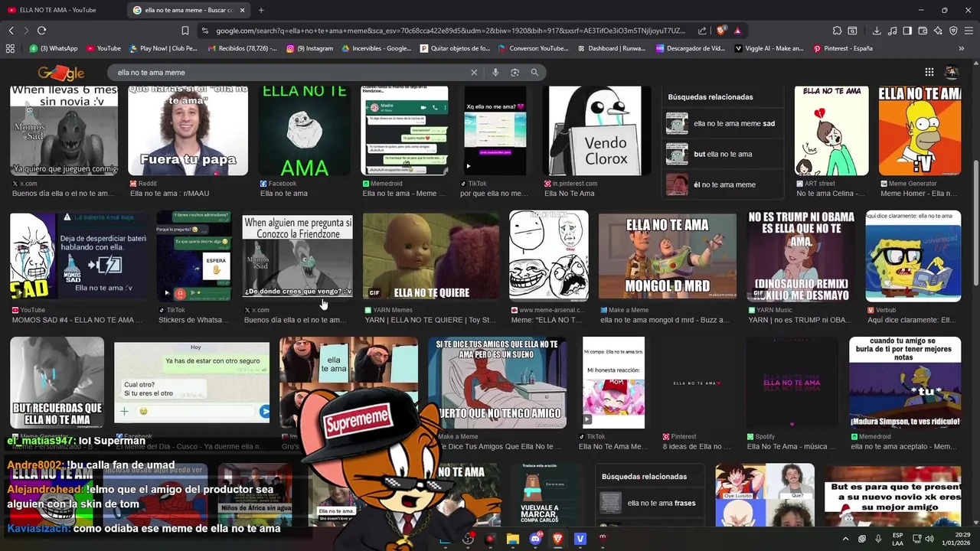Select related search él no te ama meme
Screen dimensions: 980x551
tap(723, 184)
